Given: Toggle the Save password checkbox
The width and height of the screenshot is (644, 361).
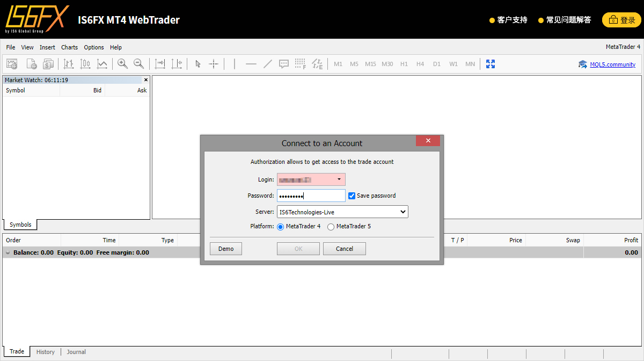Looking at the screenshot, I should (352, 196).
